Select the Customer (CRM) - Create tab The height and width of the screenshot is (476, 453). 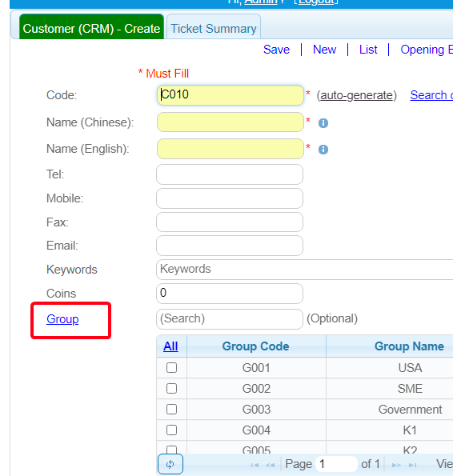[x=91, y=27]
